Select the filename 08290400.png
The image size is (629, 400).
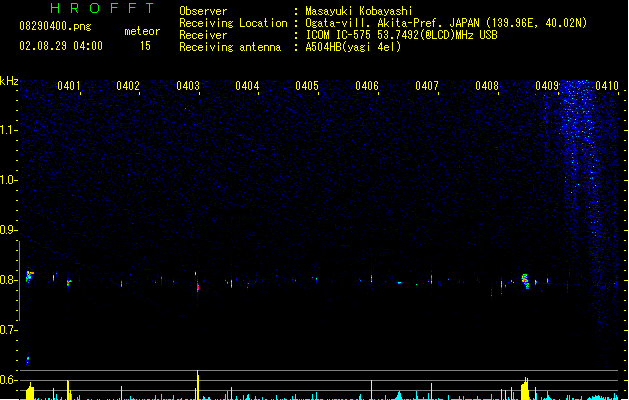(x=55, y=26)
